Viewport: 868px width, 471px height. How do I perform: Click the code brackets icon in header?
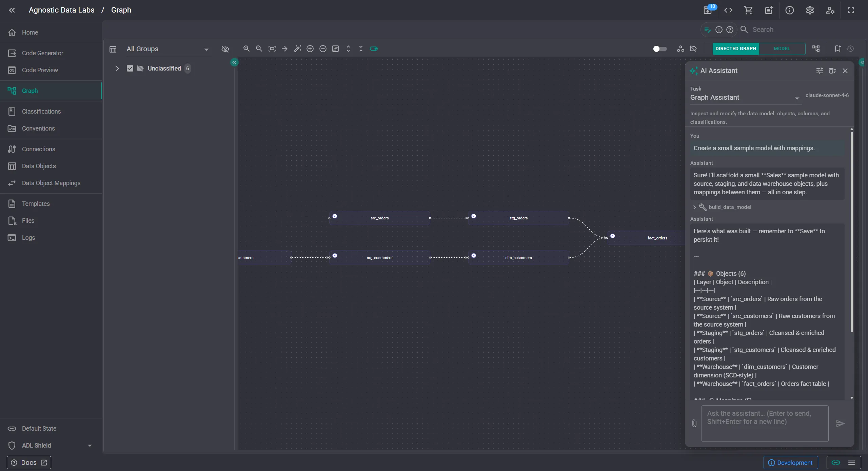(728, 10)
